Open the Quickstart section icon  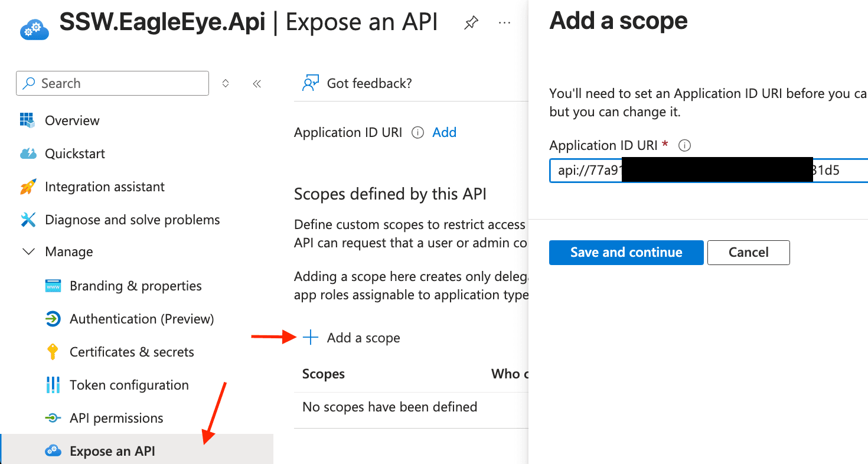click(x=28, y=153)
